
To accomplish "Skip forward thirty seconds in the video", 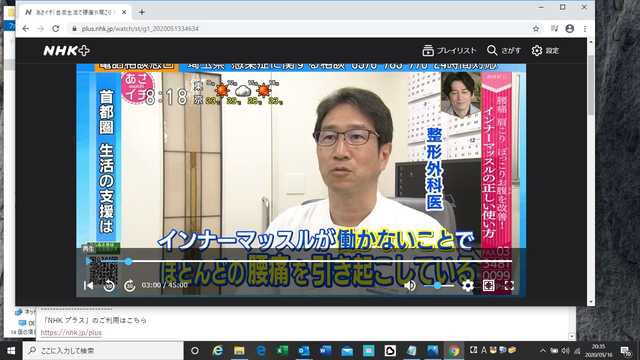I will coord(129,285).
